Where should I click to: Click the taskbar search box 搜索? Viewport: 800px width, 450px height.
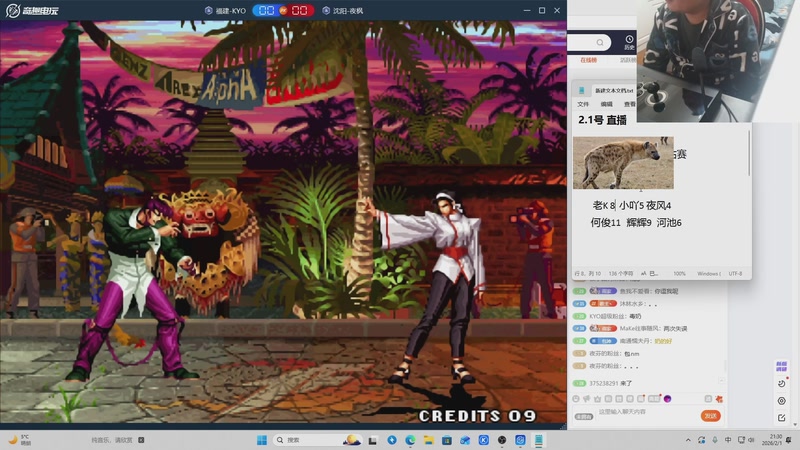[316, 440]
